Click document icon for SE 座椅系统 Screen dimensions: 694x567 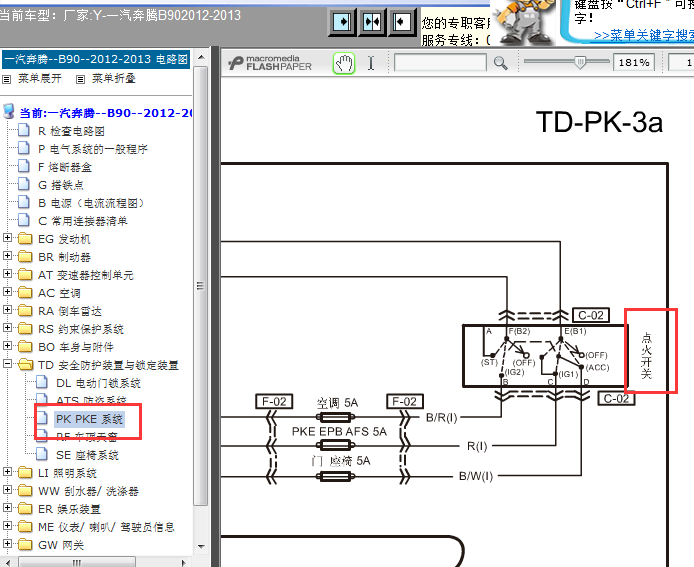(42, 455)
